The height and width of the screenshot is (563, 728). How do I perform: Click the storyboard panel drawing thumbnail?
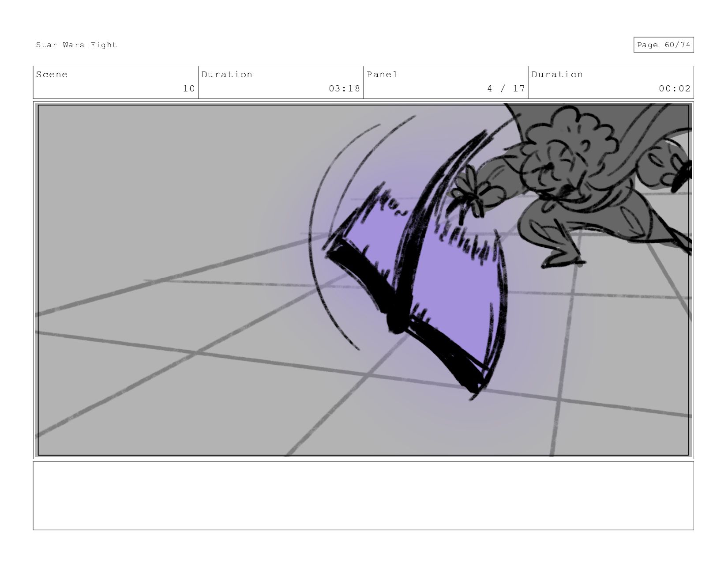point(363,280)
